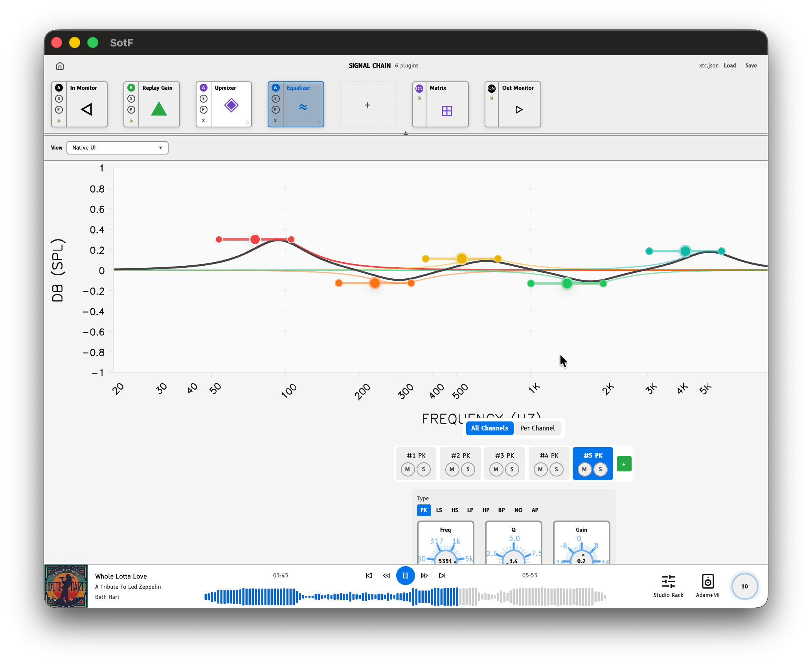Collapse the signal chain divider arrow
This screenshot has width=812, height=666.
406,134
